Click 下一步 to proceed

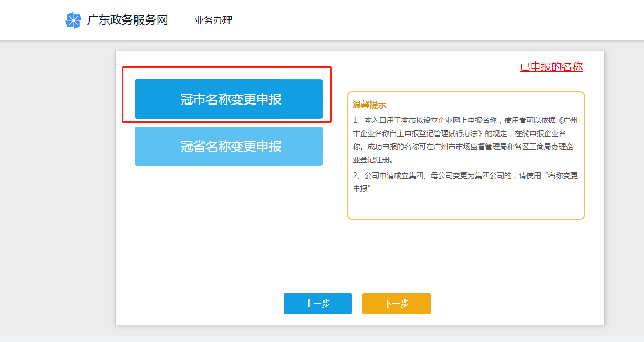(396, 304)
